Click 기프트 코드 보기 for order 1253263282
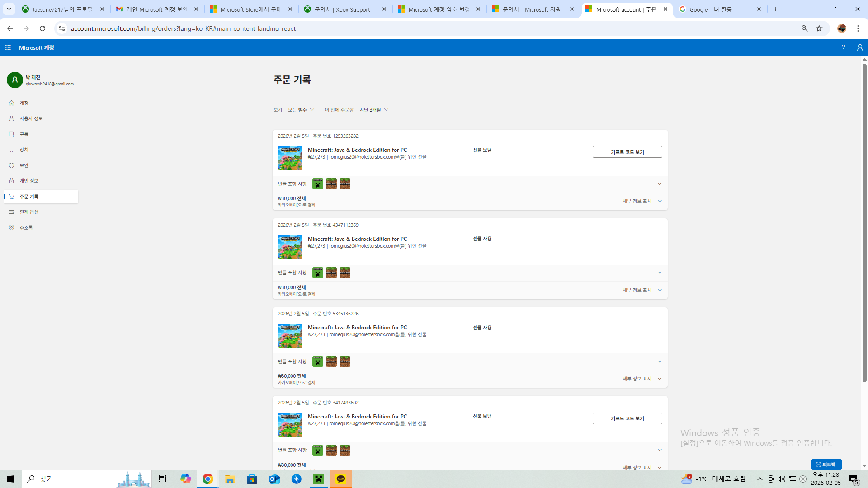The width and height of the screenshot is (868, 488). [x=627, y=152]
